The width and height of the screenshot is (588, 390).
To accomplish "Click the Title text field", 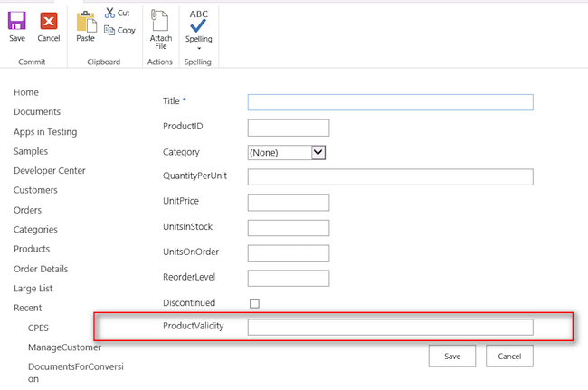I will coord(390,102).
